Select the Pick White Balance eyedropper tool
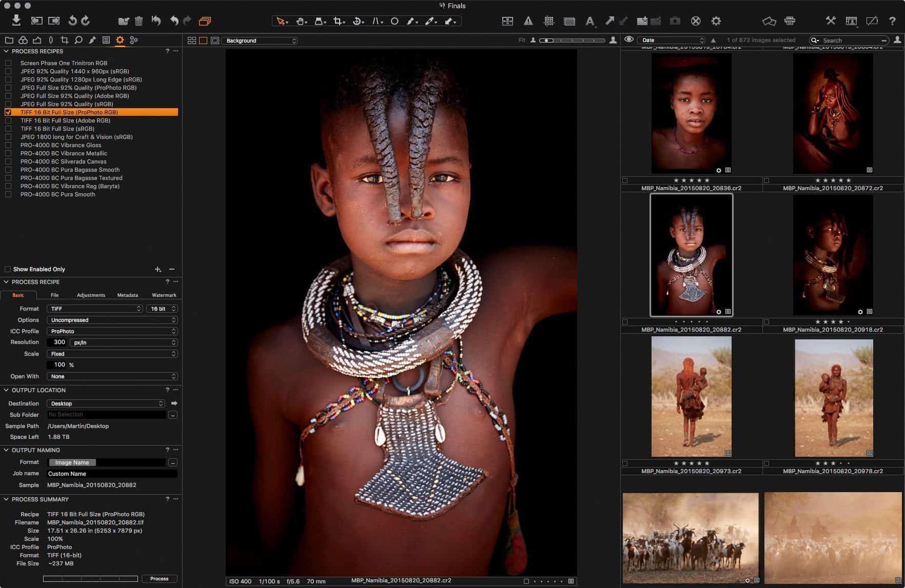905x588 pixels. click(x=430, y=21)
